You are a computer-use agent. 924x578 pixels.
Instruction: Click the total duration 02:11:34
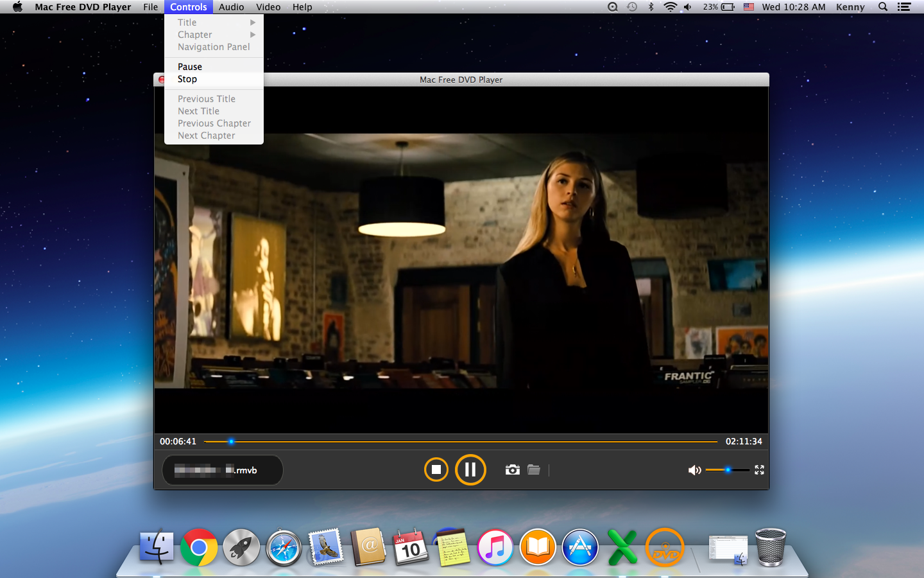[x=744, y=441]
